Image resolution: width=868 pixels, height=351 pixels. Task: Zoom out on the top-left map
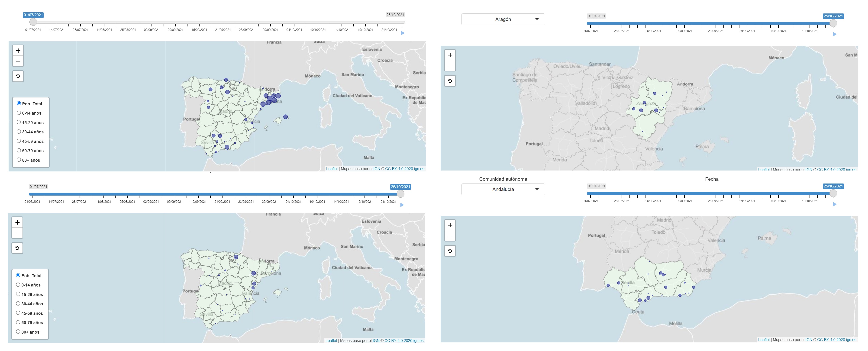click(18, 61)
